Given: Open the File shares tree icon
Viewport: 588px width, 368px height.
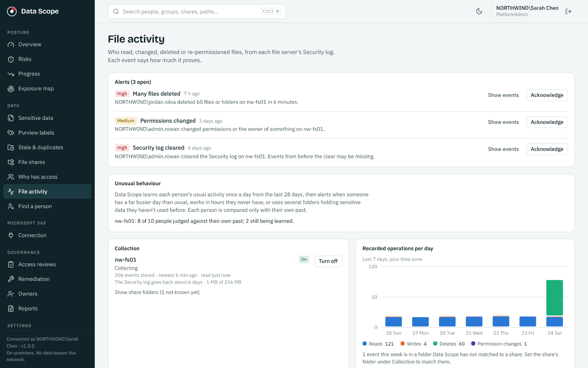Looking at the screenshot, I should pos(11,162).
